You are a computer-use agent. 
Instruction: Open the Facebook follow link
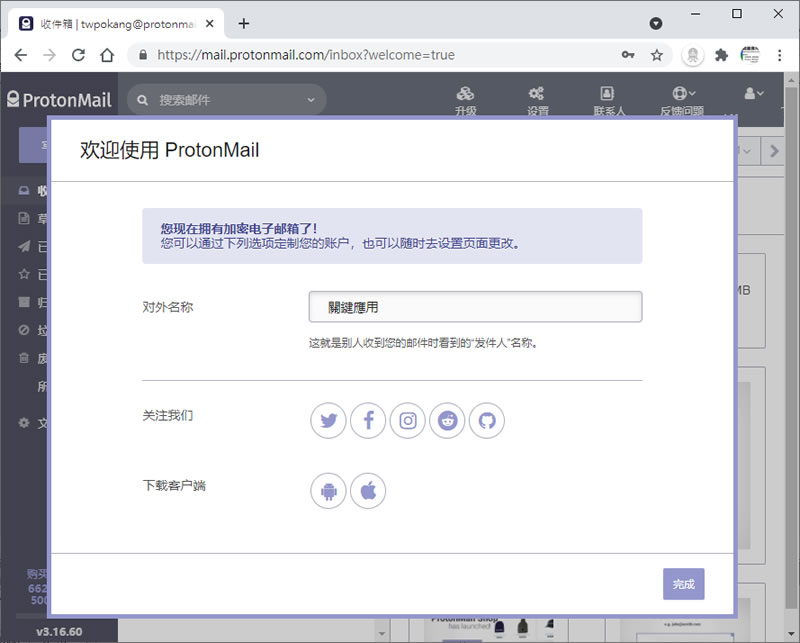point(368,421)
